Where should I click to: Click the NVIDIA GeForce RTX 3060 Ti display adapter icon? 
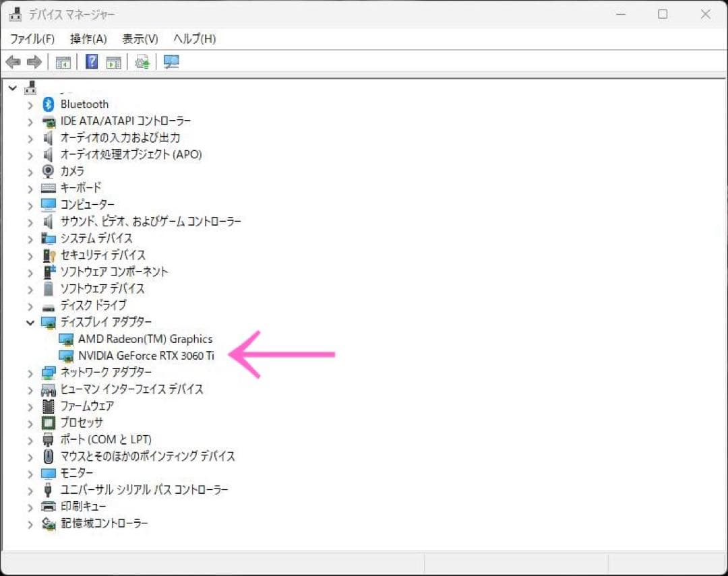pyautogui.click(x=67, y=356)
